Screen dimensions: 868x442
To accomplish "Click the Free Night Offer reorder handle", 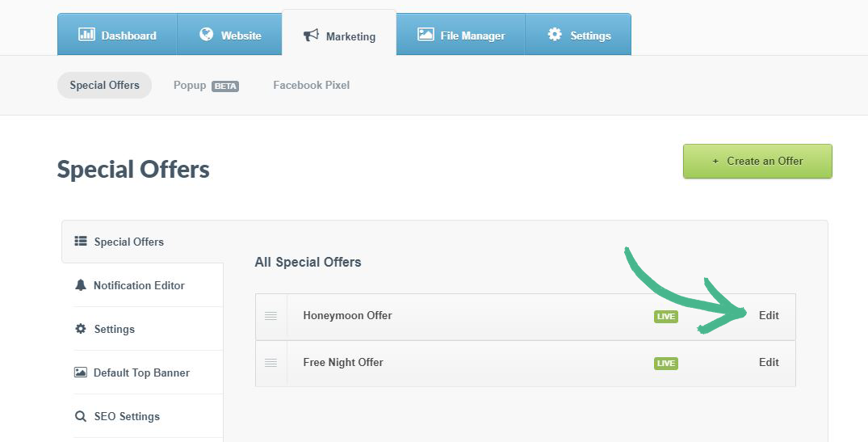I will pos(271,363).
